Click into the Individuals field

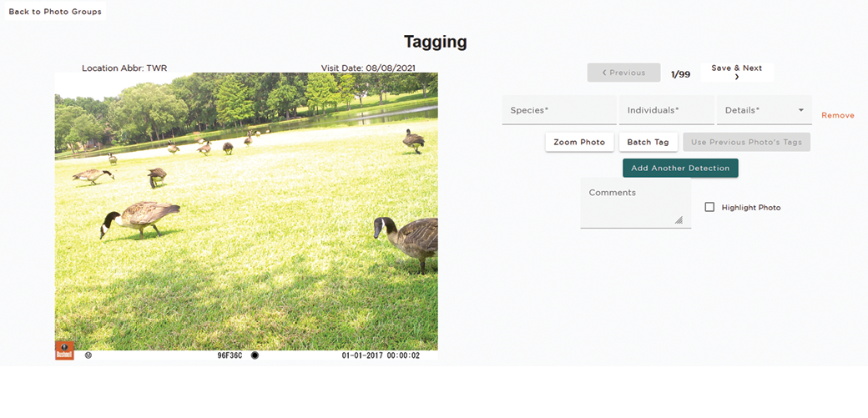click(x=666, y=110)
